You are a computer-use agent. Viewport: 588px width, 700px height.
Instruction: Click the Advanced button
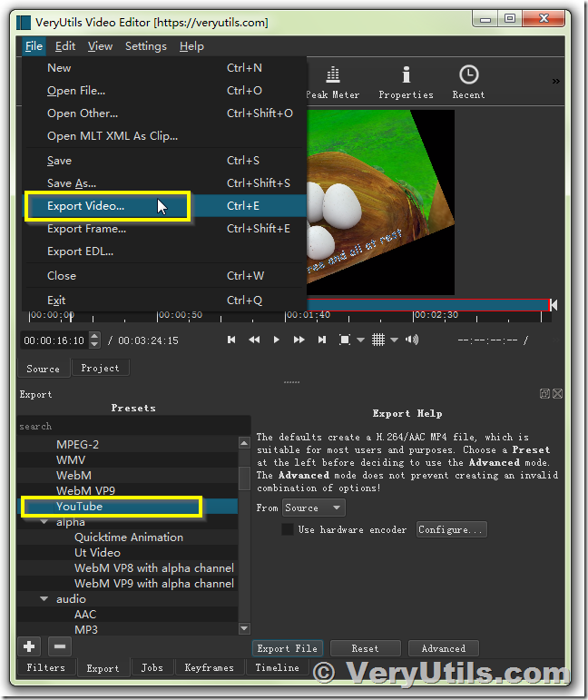point(444,648)
